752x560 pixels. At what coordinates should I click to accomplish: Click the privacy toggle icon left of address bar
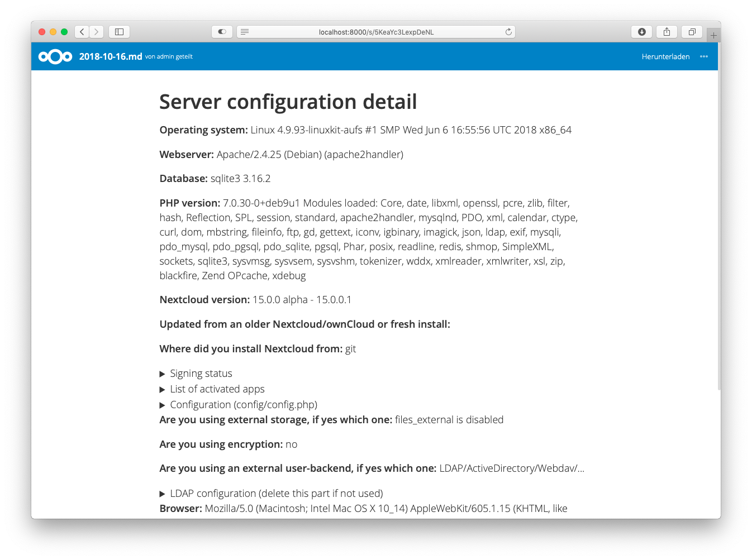222,32
